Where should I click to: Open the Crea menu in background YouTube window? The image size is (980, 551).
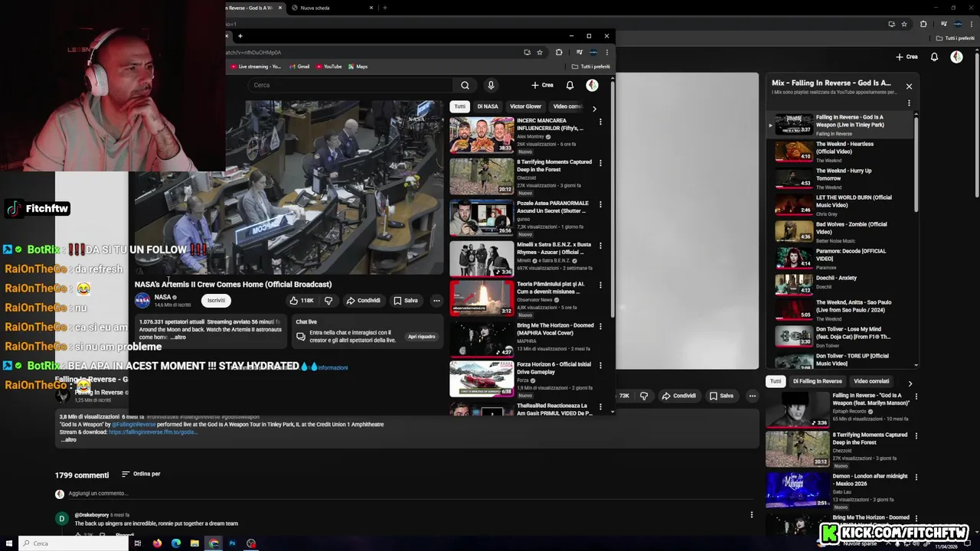coord(906,57)
